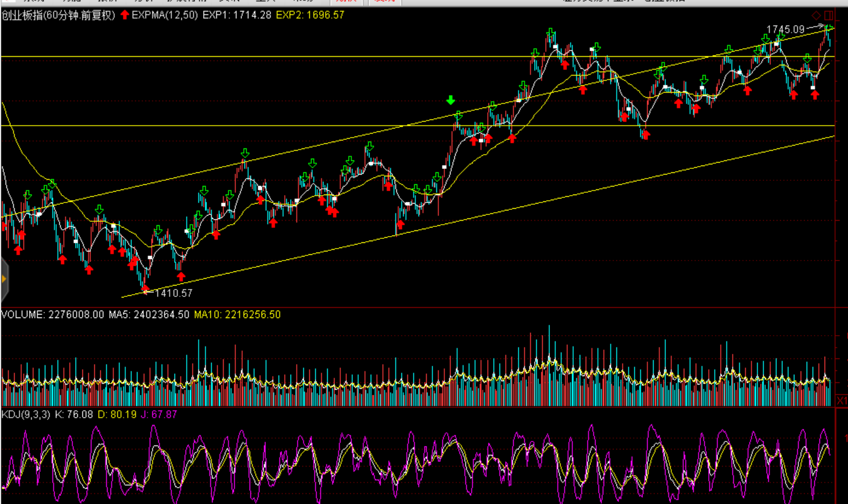
Task: Click the magenta J: 67.87 value
Action: click(x=159, y=415)
